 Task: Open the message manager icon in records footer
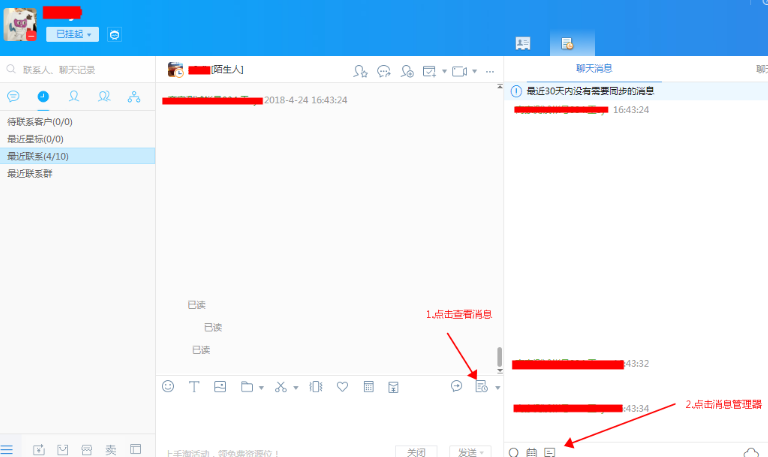click(x=550, y=452)
